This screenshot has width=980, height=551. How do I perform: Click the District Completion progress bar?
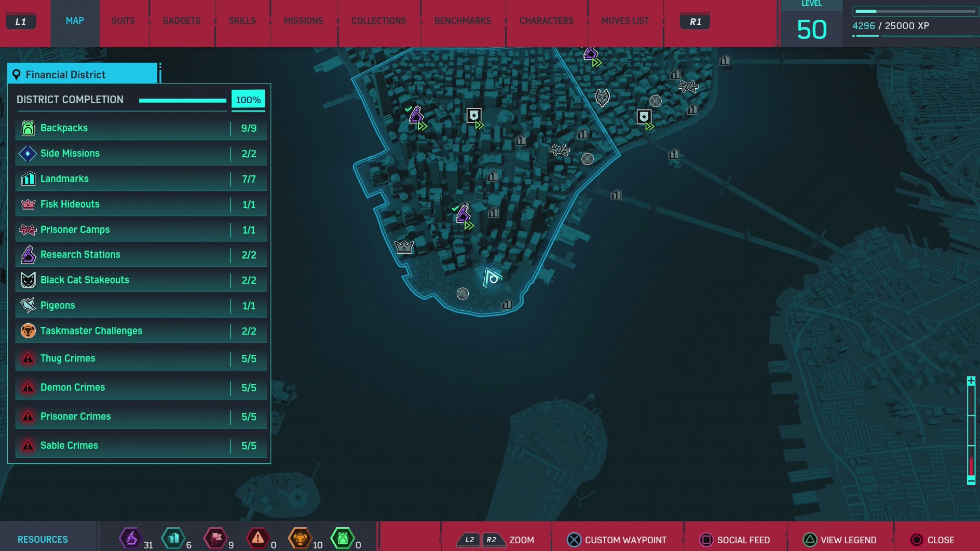(183, 101)
